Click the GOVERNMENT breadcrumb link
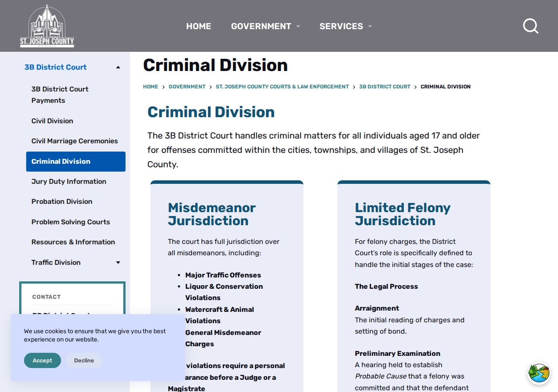The height and width of the screenshot is (392, 558). (187, 87)
